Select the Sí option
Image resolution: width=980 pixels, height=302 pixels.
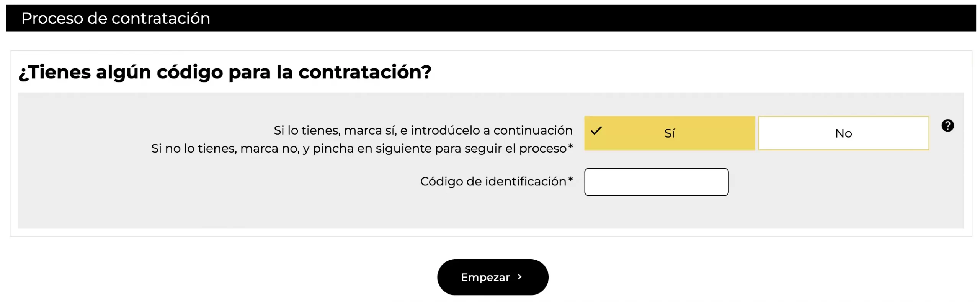tap(669, 133)
